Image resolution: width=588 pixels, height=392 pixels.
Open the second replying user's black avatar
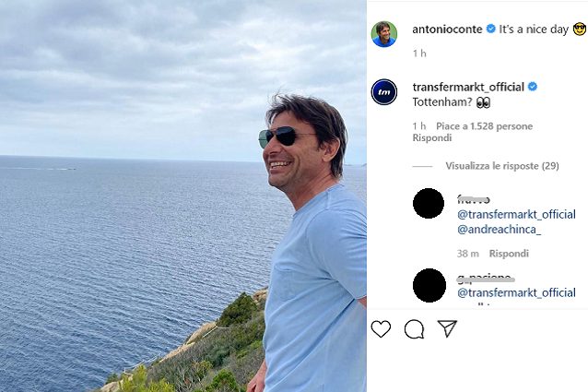[x=429, y=285]
